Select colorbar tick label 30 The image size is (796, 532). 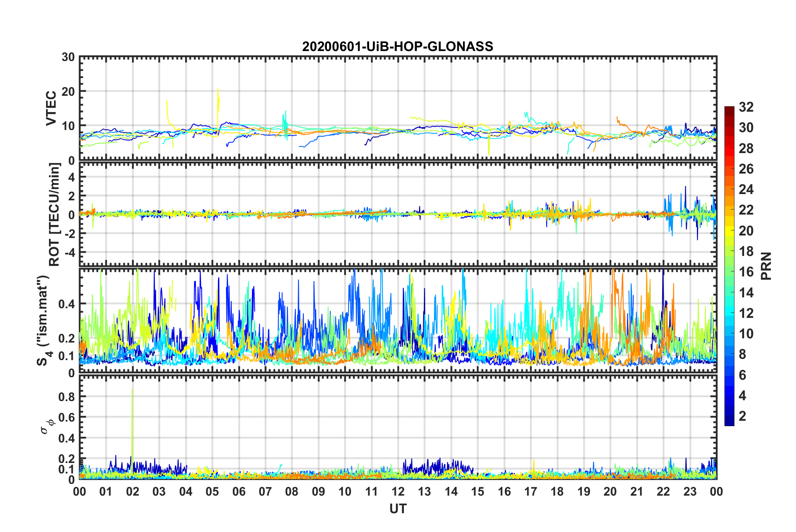click(746, 128)
